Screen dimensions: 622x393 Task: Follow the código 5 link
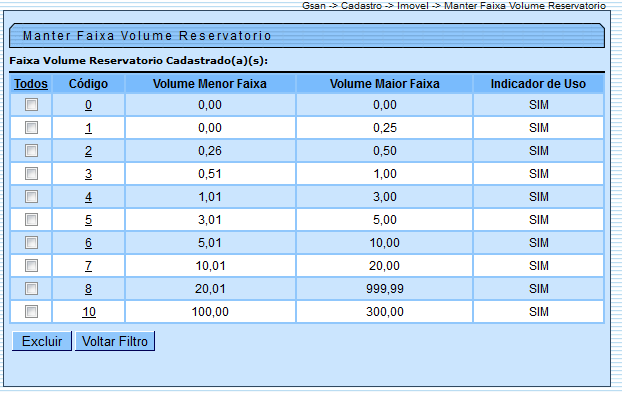[x=88, y=220]
